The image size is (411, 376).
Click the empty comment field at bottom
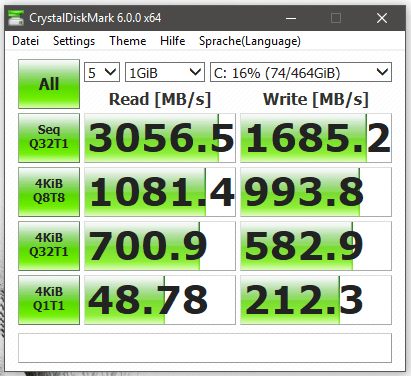click(x=205, y=348)
